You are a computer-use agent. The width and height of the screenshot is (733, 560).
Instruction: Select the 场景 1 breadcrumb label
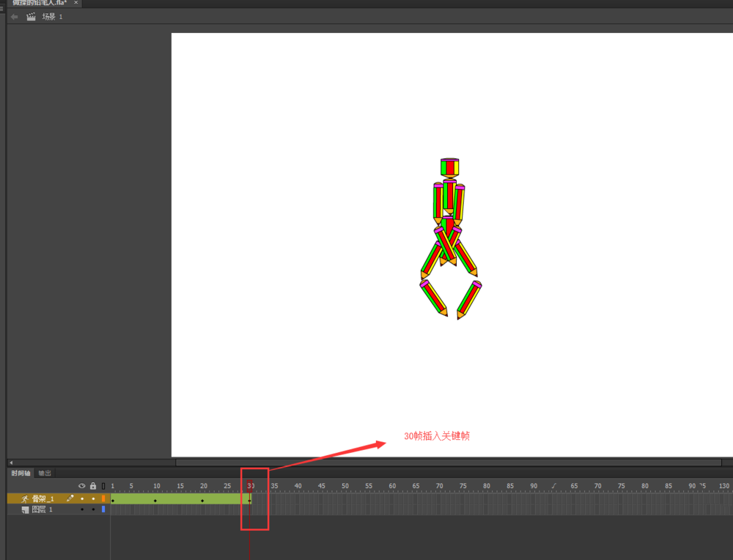tap(52, 17)
